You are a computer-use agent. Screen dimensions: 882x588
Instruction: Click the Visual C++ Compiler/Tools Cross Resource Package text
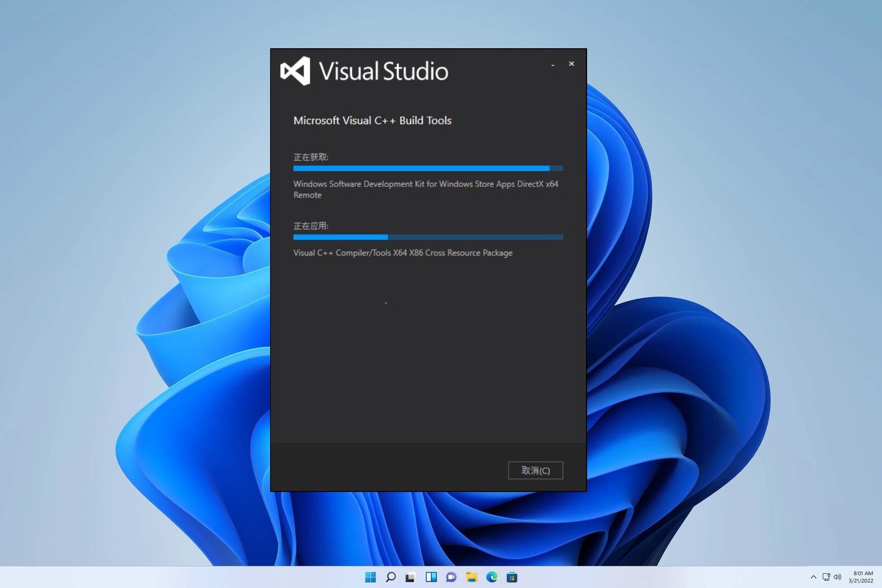click(x=403, y=253)
